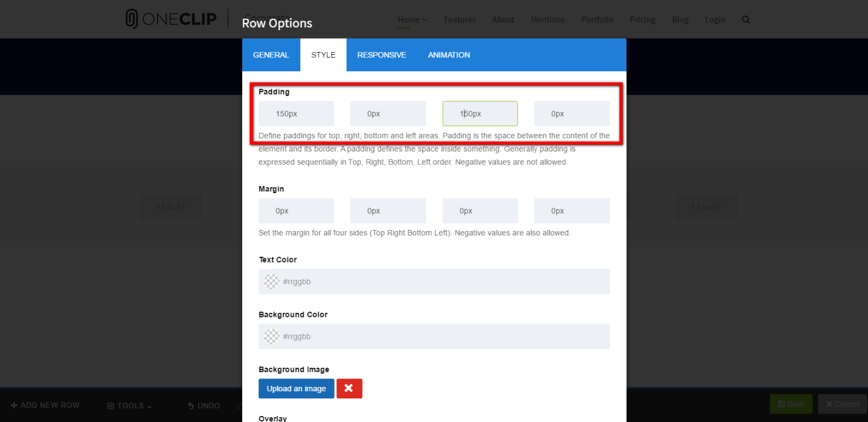Viewport: 868px width, 422px height.
Task: Click the Background Color transparency swatch
Action: tap(272, 336)
